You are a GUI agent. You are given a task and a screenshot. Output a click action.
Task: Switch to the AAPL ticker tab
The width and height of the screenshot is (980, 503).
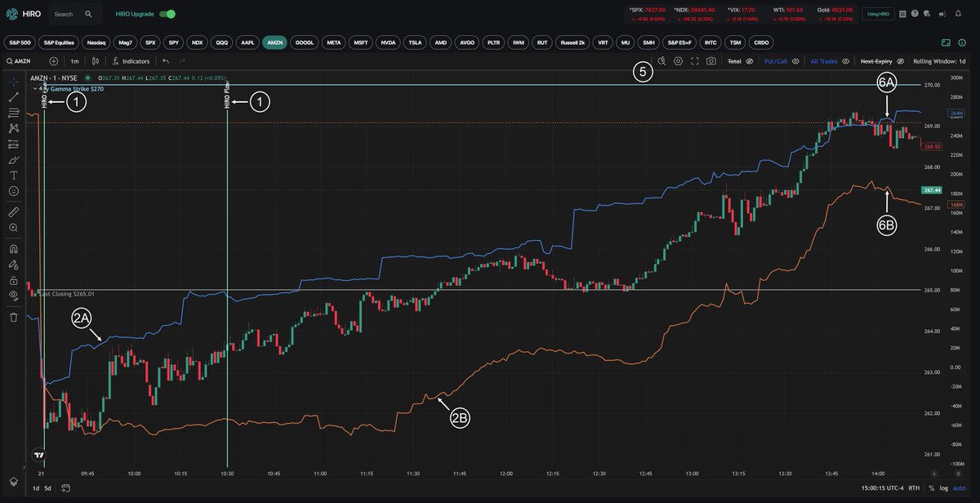247,42
